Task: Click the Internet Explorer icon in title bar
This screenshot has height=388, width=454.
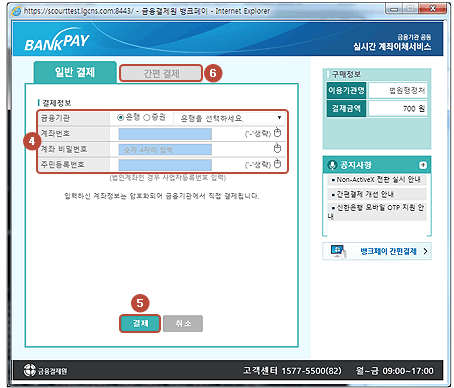Action: tap(16, 11)
